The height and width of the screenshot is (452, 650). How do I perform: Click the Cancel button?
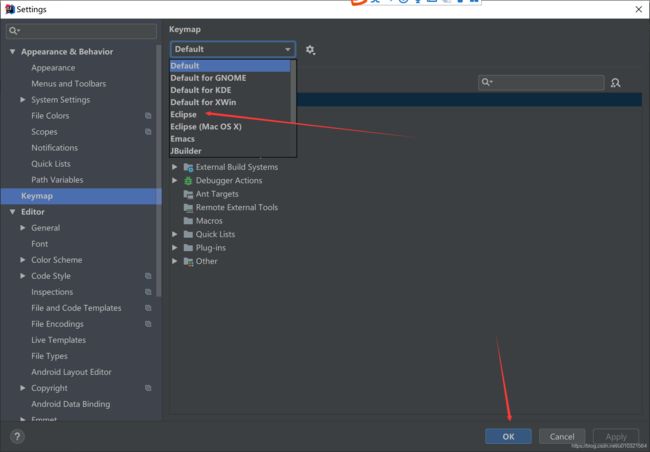tap(562, 436)
